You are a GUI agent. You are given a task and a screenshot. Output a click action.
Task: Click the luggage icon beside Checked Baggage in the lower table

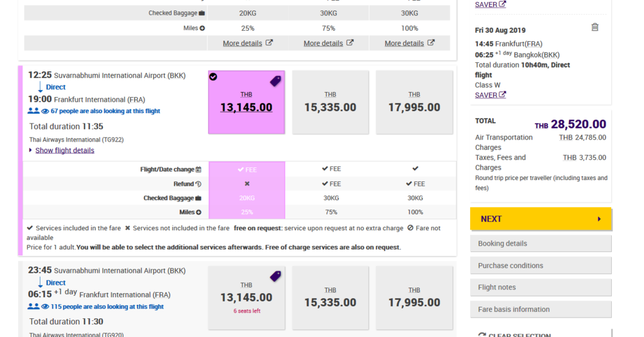pos(198,198)
